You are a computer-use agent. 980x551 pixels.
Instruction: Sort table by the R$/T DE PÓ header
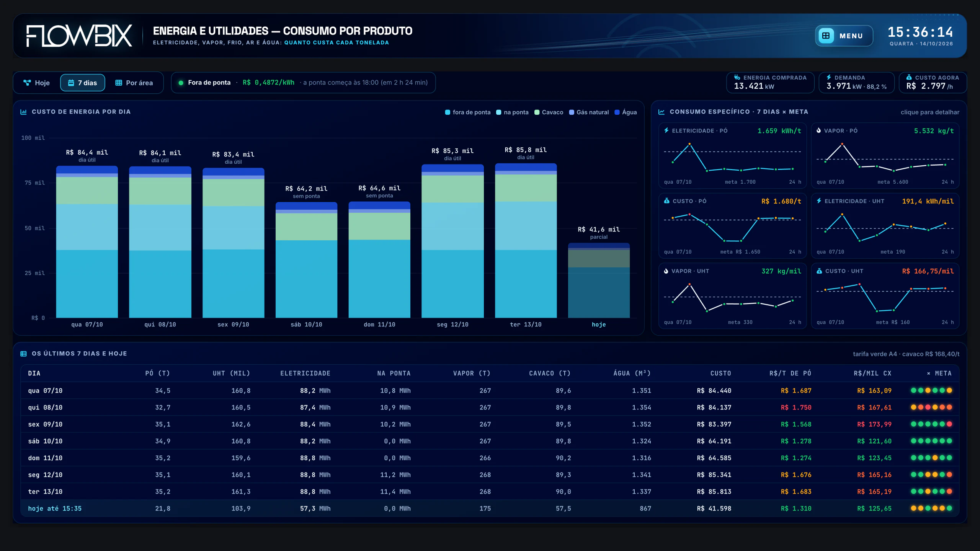click(x=790, y=373)
